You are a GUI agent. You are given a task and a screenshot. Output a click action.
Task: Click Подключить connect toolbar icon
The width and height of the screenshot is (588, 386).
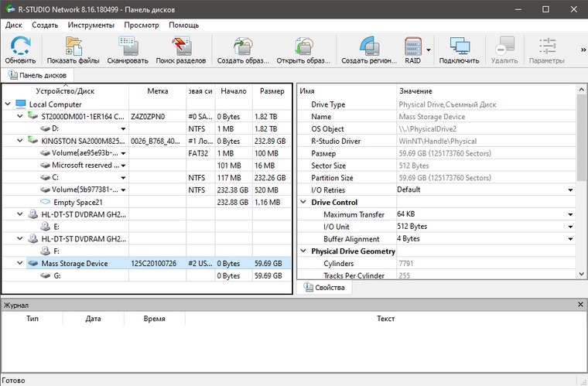[459, 50]
